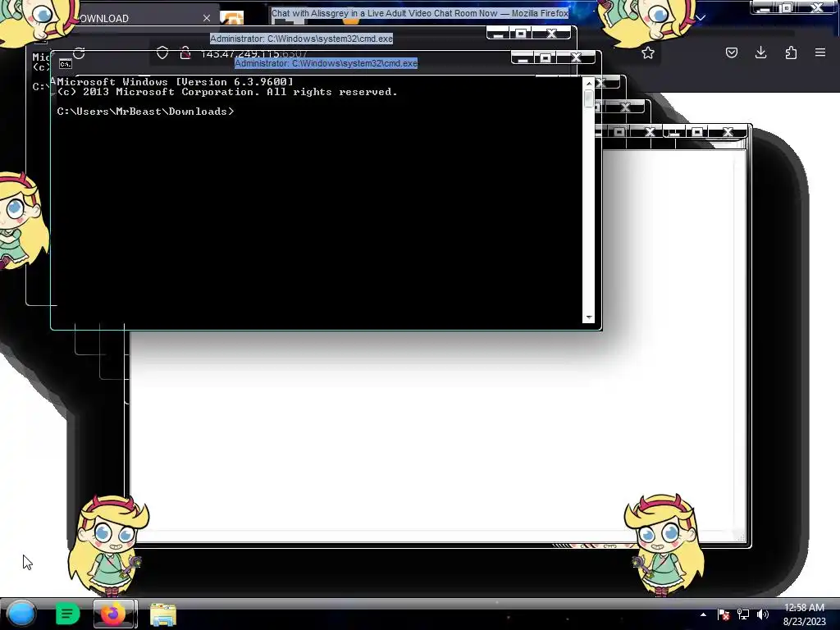This screenshot has width=840, height=630.
Task: Show hidden tray icons arrow
Action: point(703,614)
